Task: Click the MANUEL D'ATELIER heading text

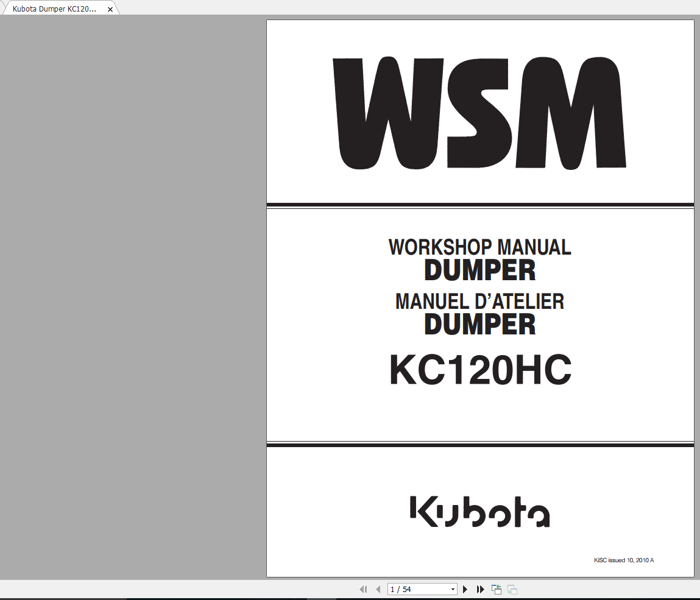Action: point(480,302)
